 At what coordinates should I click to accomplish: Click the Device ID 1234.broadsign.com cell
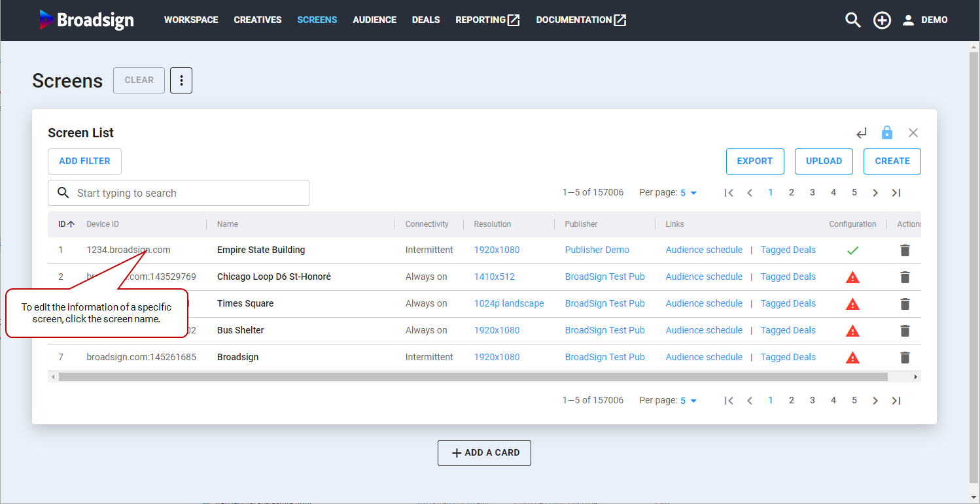coord(128,250)
